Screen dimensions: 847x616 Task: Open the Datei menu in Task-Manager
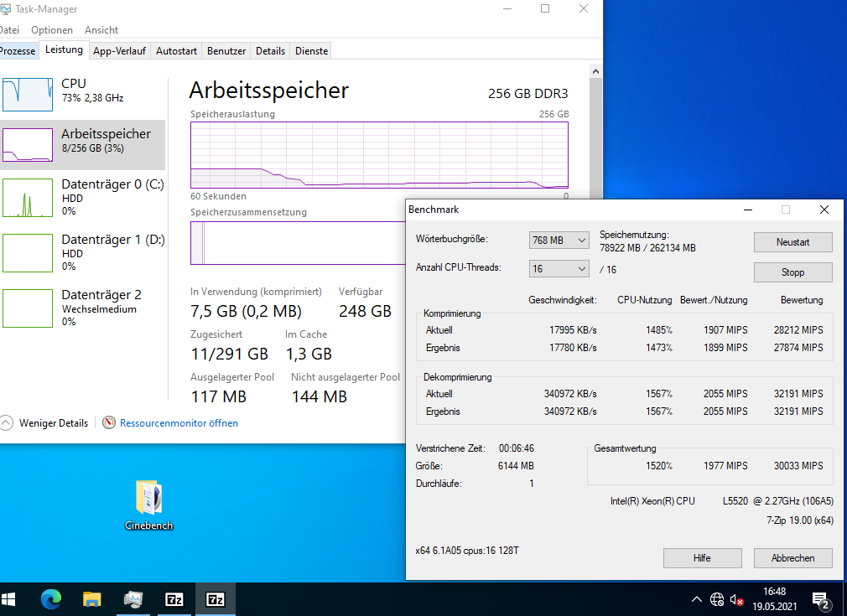[9, 29]
